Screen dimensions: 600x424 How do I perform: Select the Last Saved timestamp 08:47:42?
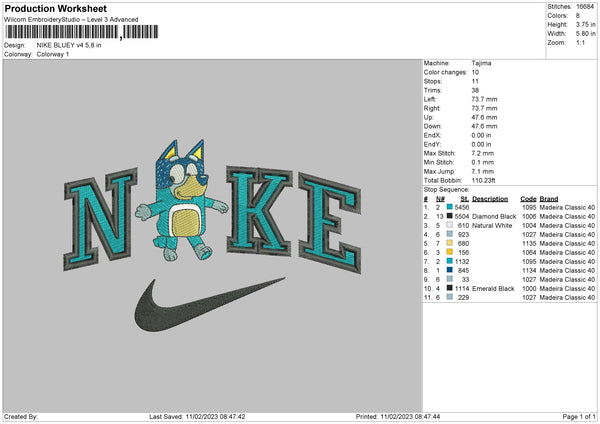tap(232, 416)
